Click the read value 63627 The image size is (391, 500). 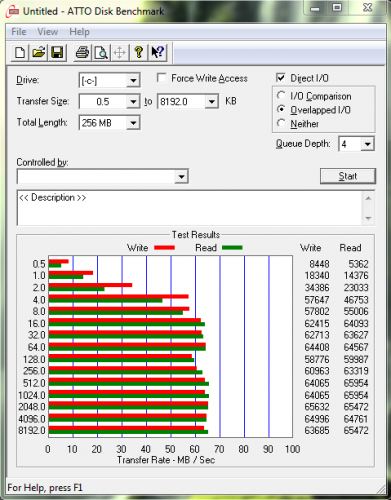[356, 335]
